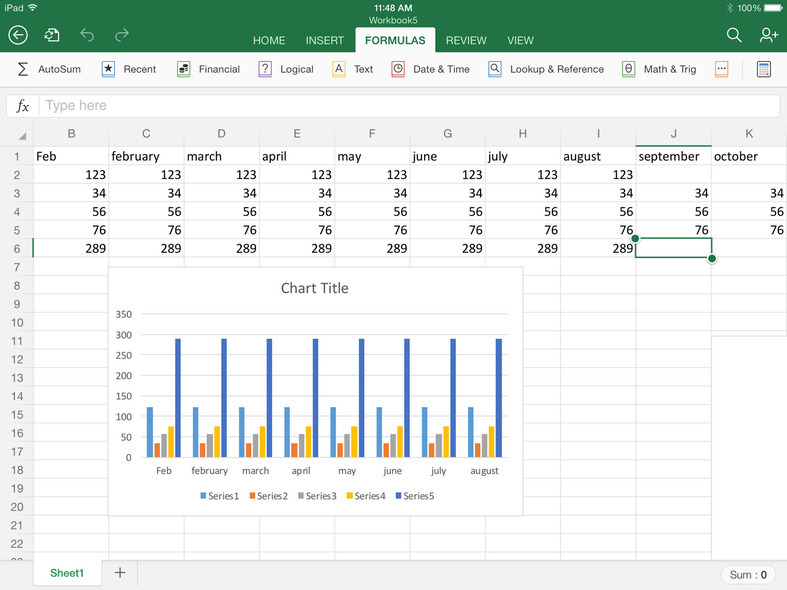Switch to the HOME tab
Viewport: 787px width, 590px height.
tap(269, 41)
